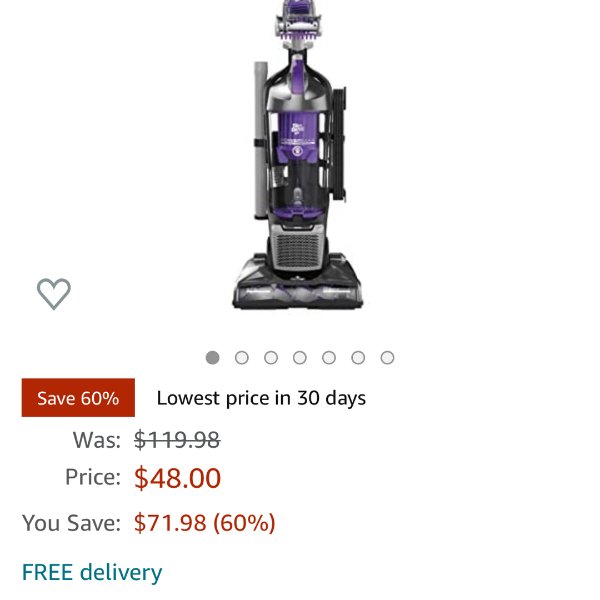Click the $48.00 current price

pyautogui.click(x=178, y=478)
